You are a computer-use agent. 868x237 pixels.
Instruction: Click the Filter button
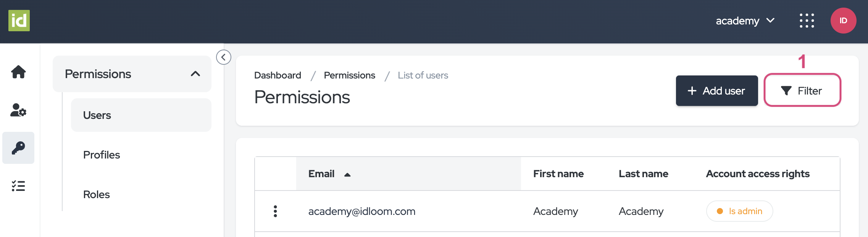(x=802, y=91)
